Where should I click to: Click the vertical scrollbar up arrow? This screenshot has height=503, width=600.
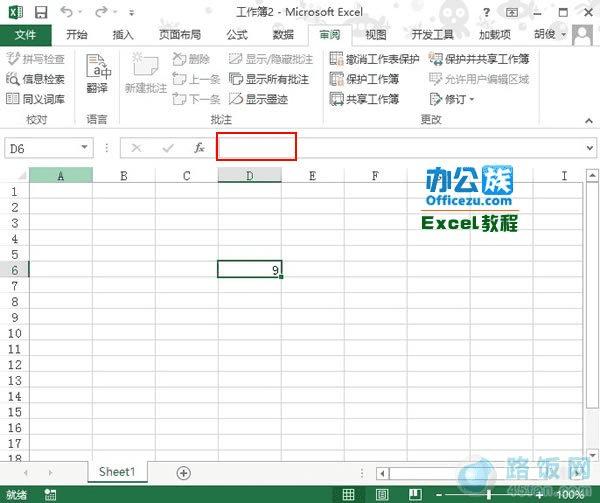[593, 175]
